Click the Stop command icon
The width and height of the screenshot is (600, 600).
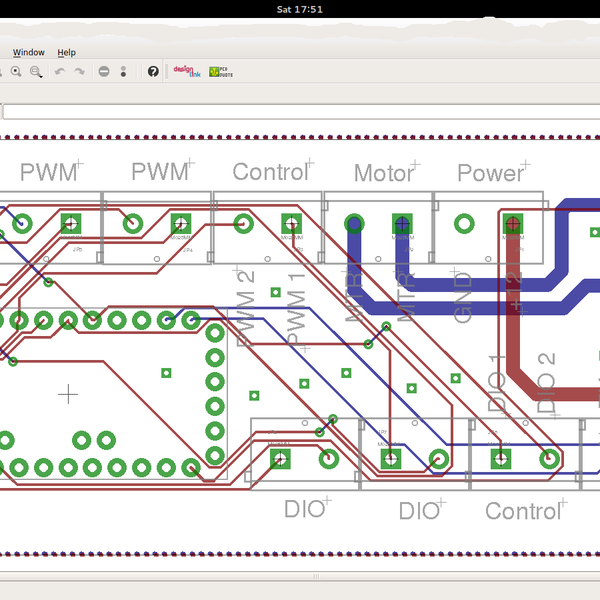(x=104, y=72)
